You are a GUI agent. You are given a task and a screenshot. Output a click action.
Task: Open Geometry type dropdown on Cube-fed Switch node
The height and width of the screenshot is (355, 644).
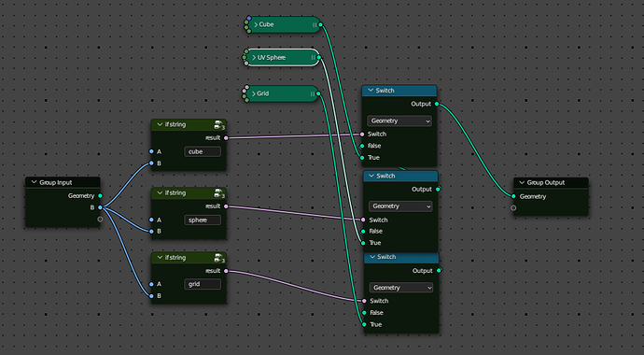(399, 121)
